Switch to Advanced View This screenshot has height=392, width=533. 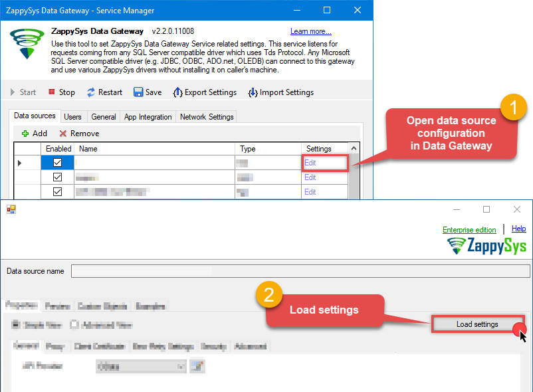[74, 324]
